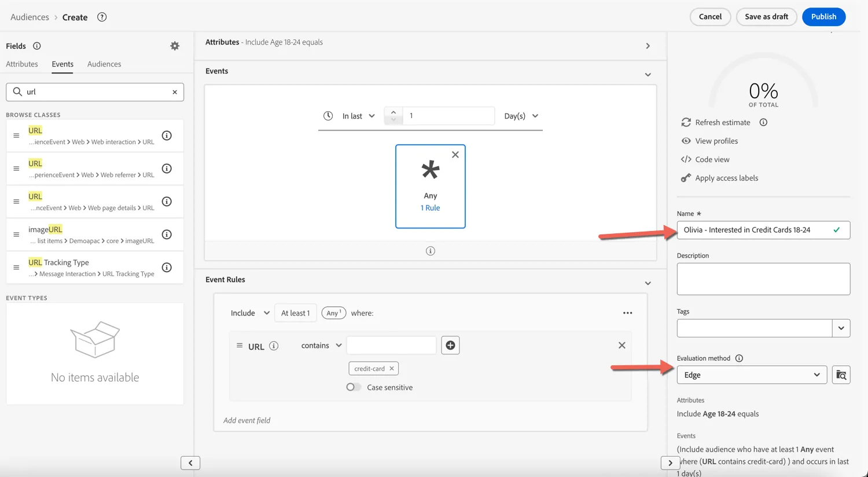Collapse the right properties panel
Image resolution: width=868 pixels, height=477 pixels.
tap(670, 463)
